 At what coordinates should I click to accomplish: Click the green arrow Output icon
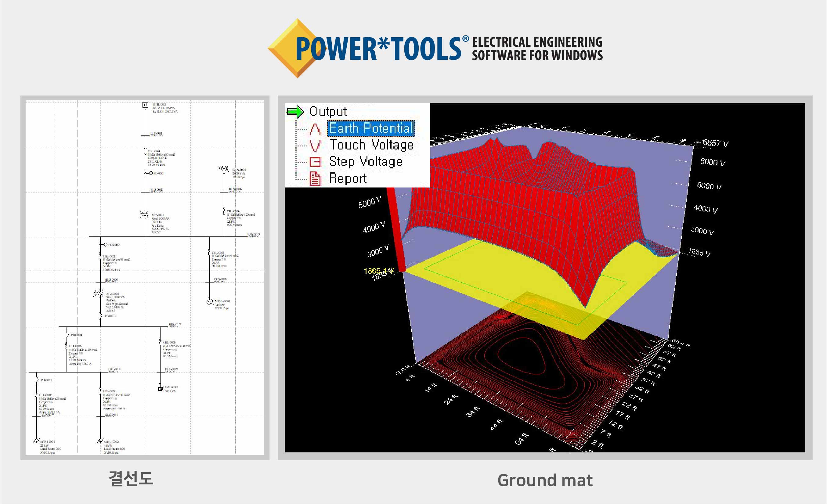tap(295, 112)
